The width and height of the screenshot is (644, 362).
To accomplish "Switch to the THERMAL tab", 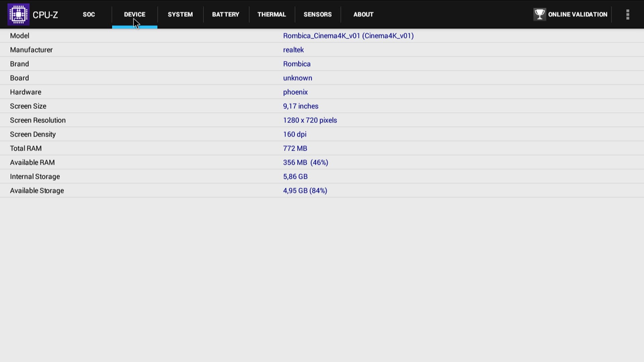I will 272,14.
